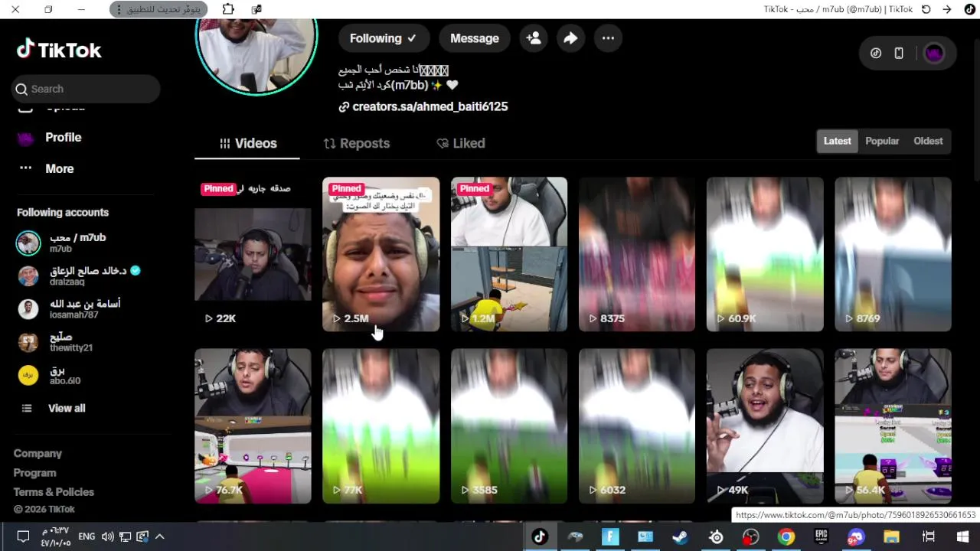Open Google Chrome from the taskbar
Screen dimensions: 980x551
[x=786, y=536]
